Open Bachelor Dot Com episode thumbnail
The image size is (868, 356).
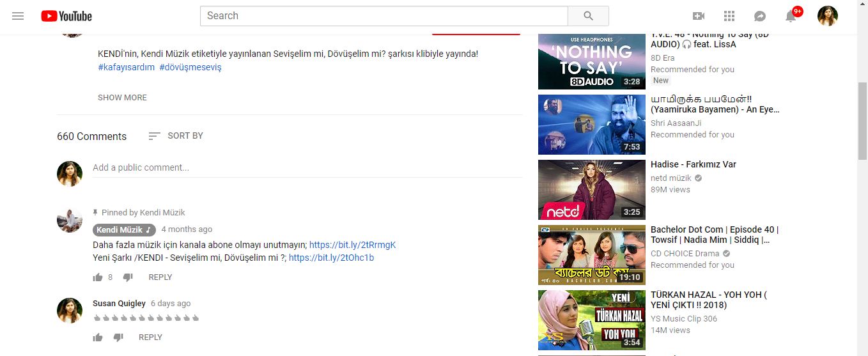click(592, 255)
